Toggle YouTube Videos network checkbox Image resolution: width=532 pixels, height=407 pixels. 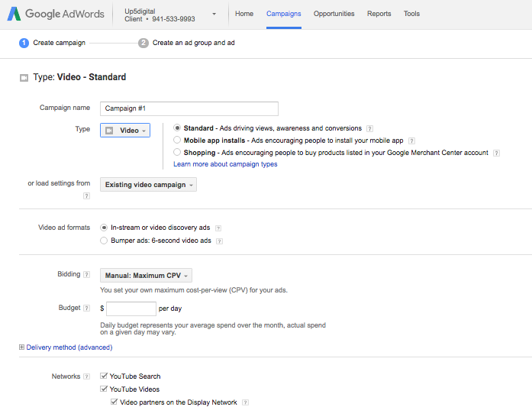[x=104, y=389]
